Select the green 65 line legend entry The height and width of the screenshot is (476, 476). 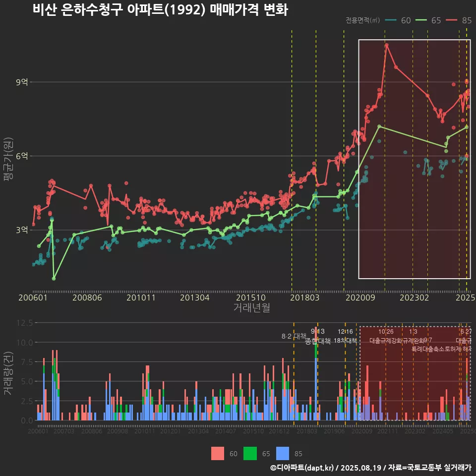pyautogui.click(x=428, y=20)
